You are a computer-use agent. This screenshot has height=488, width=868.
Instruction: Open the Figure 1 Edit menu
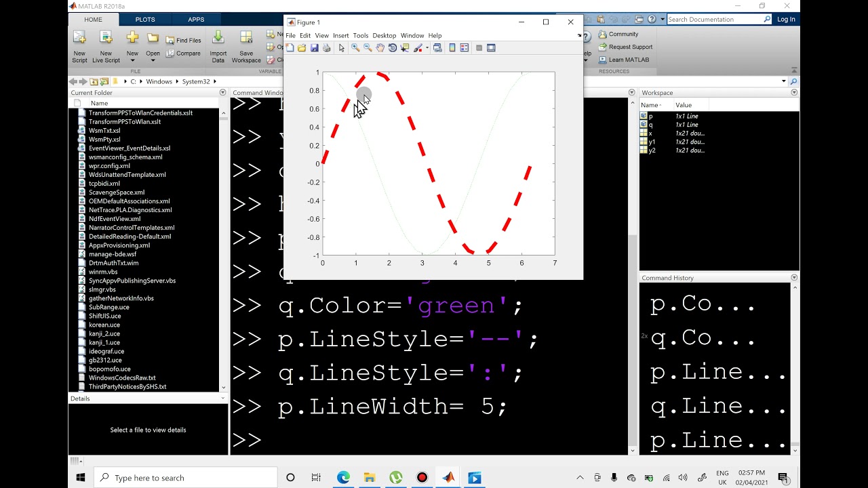pyautogui.click(x=305, y=35)
